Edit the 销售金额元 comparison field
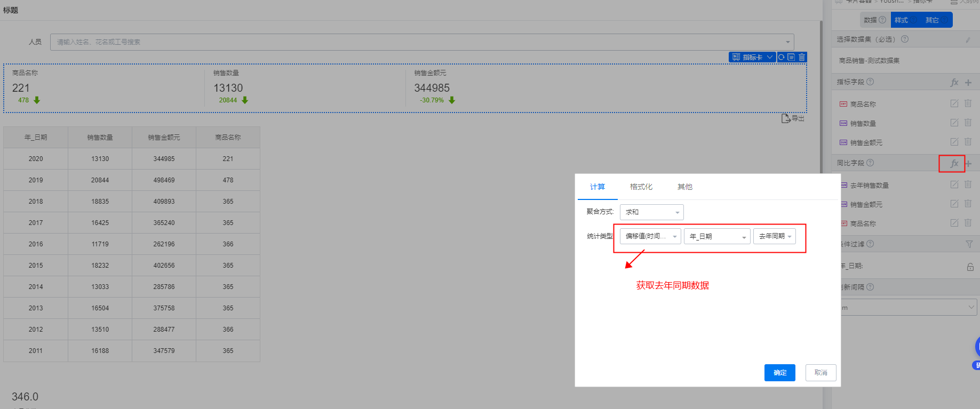 954,204
